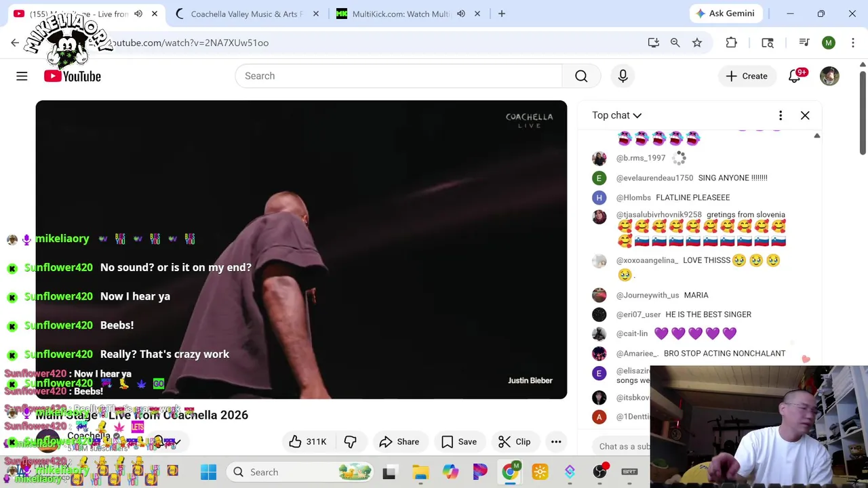Share the Coachella live video

(399, 442)
